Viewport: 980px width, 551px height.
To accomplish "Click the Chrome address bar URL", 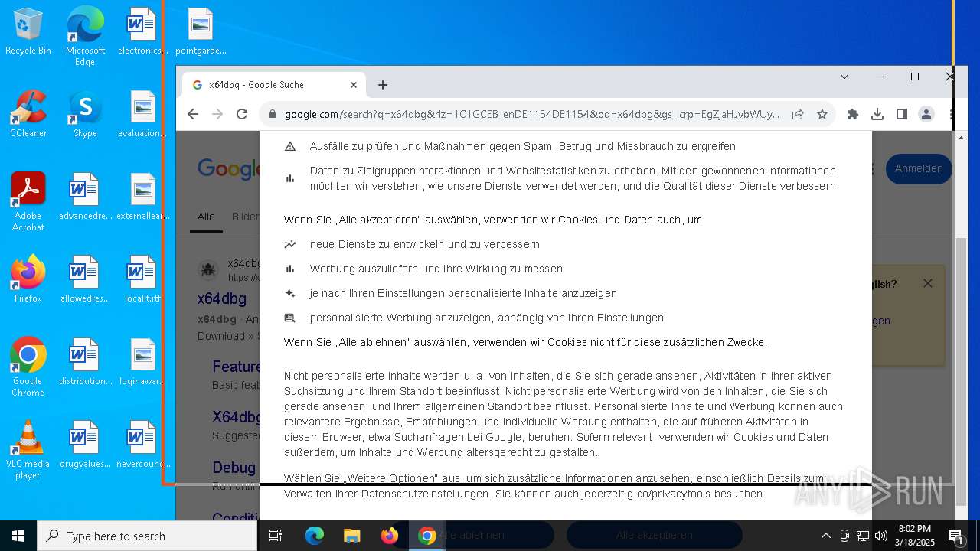I will coord(532,114).
